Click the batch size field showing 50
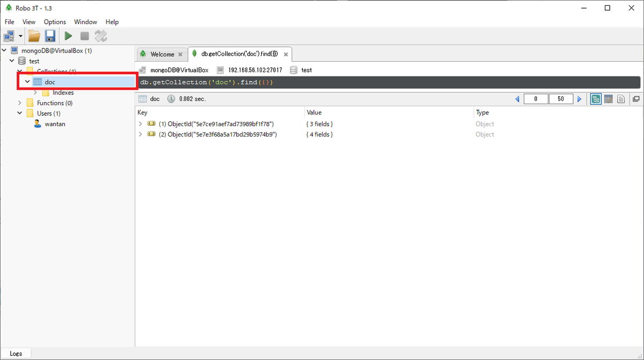 pos(561,99)
